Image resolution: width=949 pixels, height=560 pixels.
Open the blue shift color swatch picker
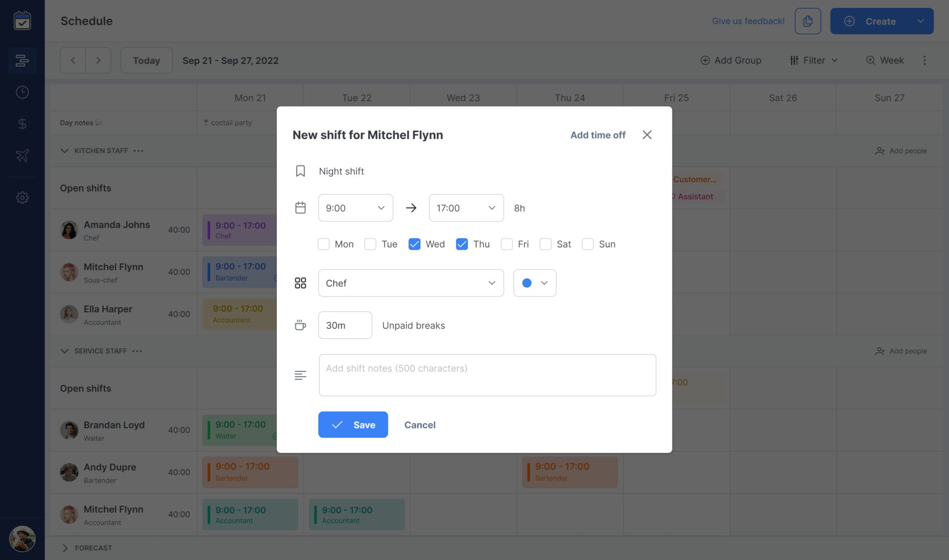tap(534, 283)
